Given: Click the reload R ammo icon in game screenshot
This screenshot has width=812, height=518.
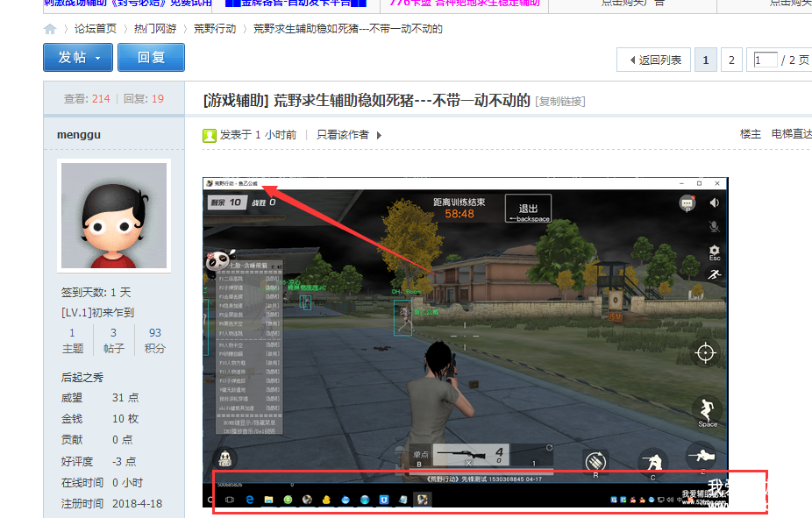Looking at the screenshot, I should pos(596,462).
